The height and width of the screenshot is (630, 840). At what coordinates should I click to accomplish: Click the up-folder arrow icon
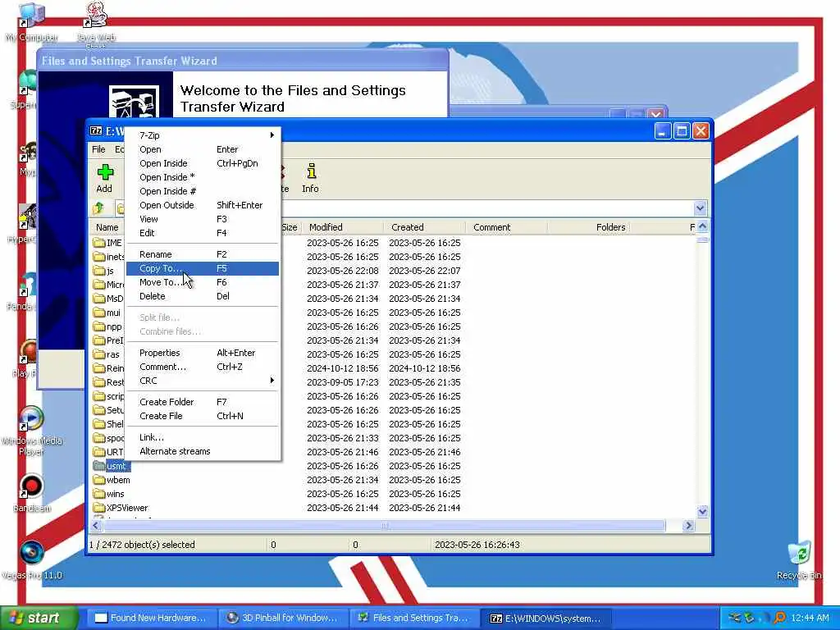pyautogui.click(x=98, y=208)
